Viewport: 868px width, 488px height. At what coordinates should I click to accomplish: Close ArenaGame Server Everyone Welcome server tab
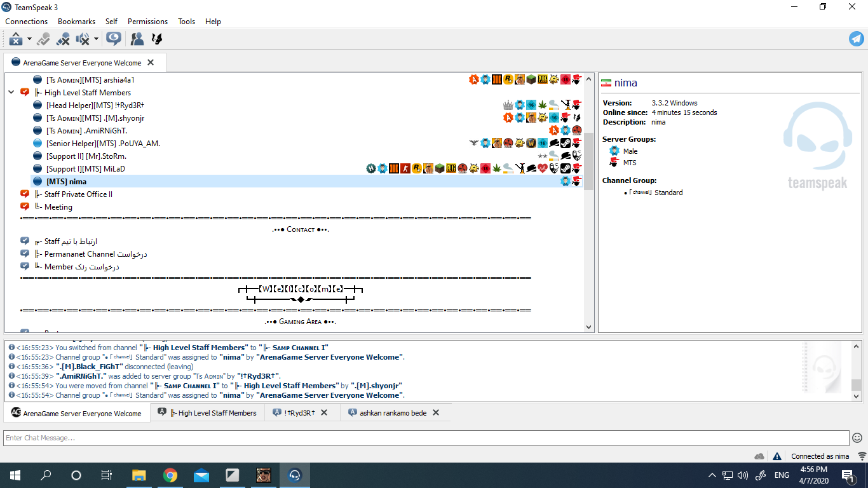click(151, 62)
